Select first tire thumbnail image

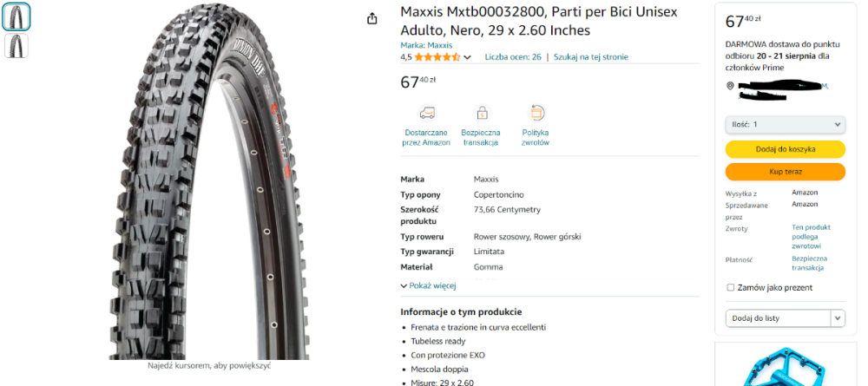click(16, 17)
